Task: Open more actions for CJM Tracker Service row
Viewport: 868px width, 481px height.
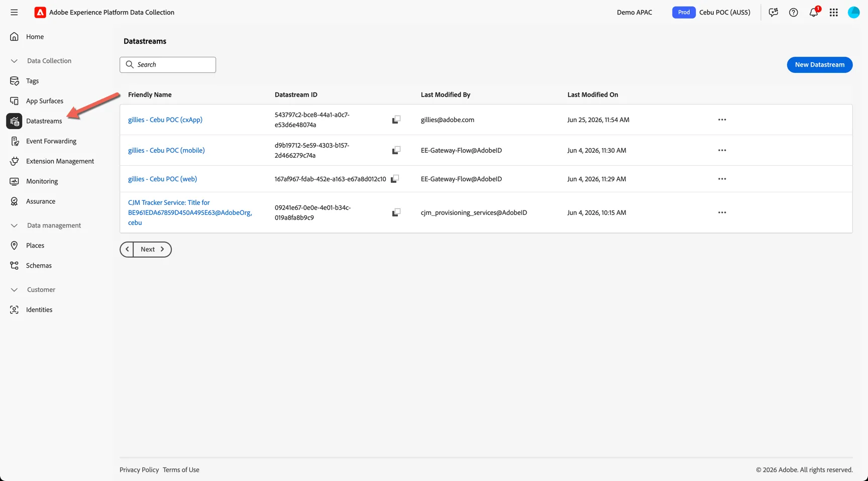Action: 722,212
